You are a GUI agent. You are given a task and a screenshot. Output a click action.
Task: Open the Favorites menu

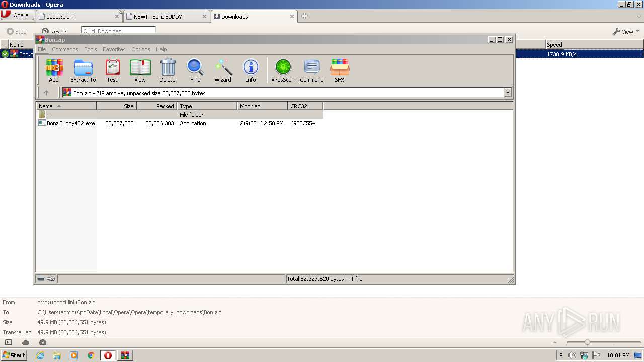pyautogui.click(x=114, y=49)
